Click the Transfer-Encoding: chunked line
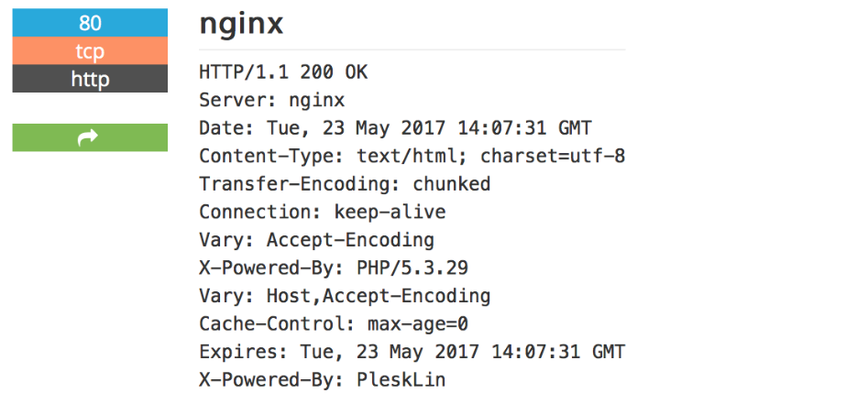 [x=345, y=184]
